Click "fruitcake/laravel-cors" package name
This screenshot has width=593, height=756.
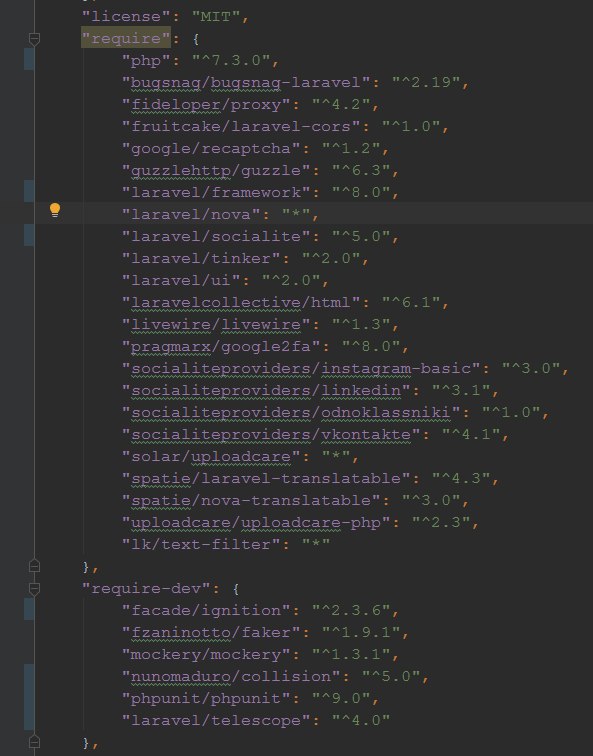pos(241,126)
